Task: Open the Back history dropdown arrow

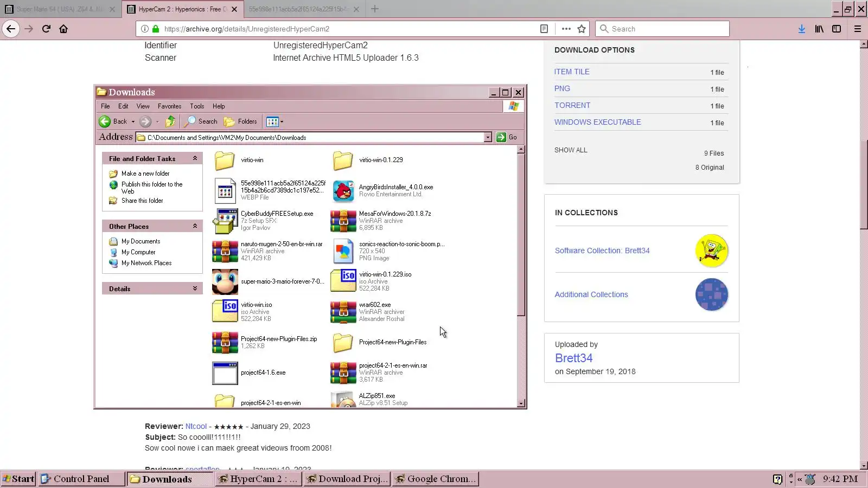Action: 133,121
